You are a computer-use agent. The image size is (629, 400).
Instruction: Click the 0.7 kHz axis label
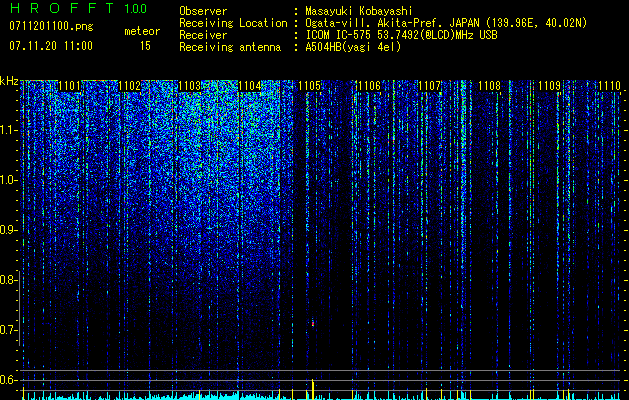tap(8, 330)
